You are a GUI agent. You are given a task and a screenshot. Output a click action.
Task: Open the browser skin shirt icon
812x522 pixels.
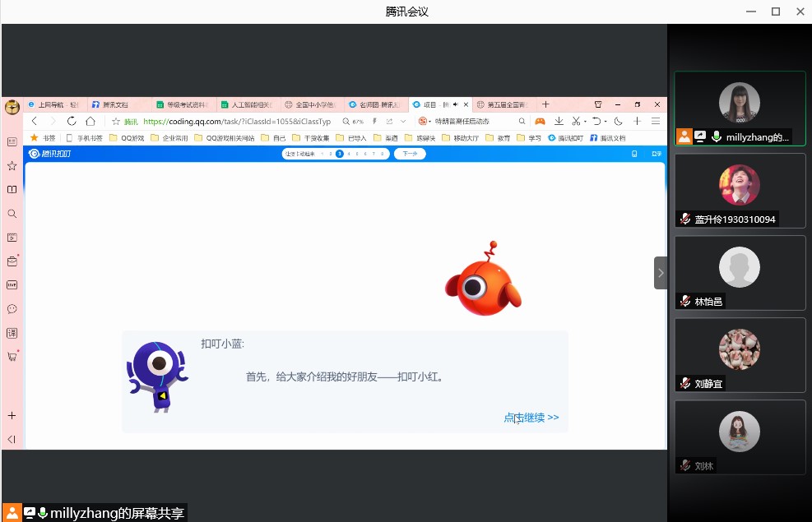point(598,104)
